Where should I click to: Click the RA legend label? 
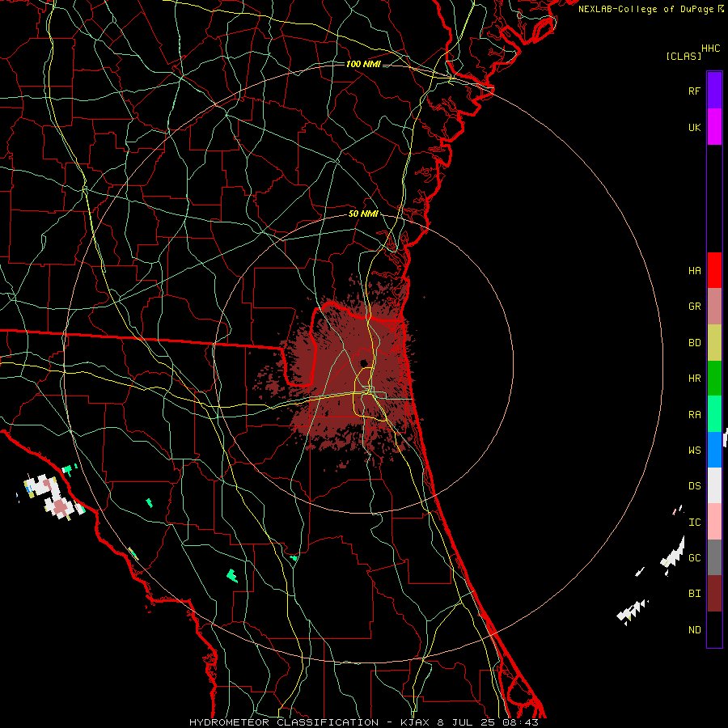pos(694,415)
